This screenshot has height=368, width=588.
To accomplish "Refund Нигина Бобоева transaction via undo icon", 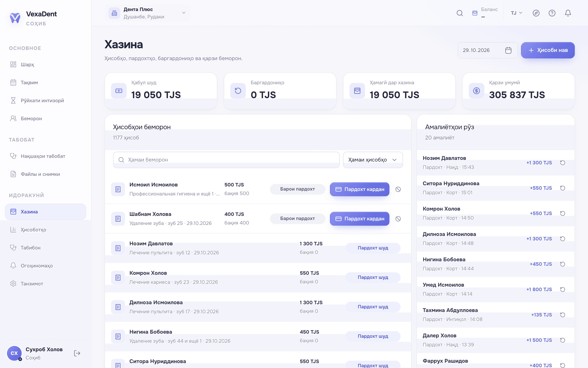I will tap(562, 264).
